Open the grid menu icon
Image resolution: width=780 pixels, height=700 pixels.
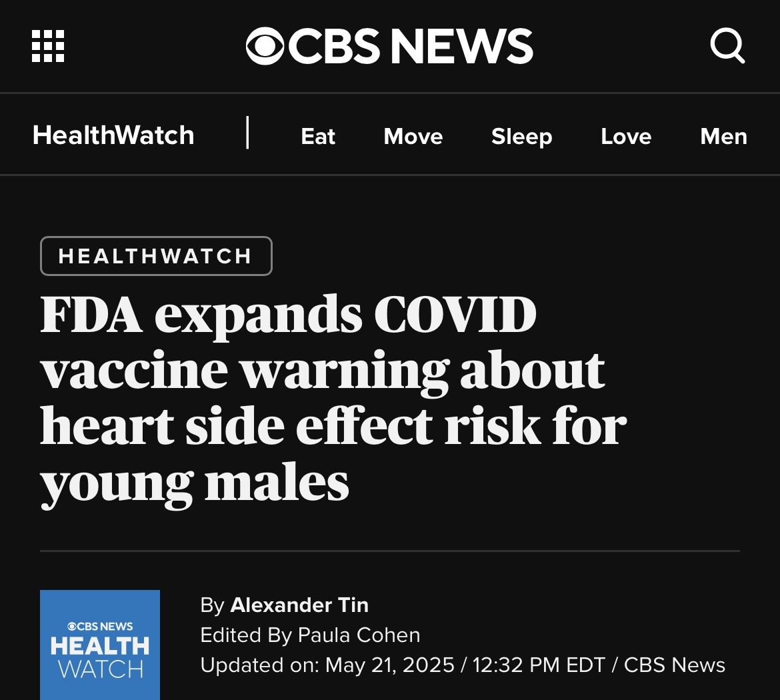tap(48, 46)
